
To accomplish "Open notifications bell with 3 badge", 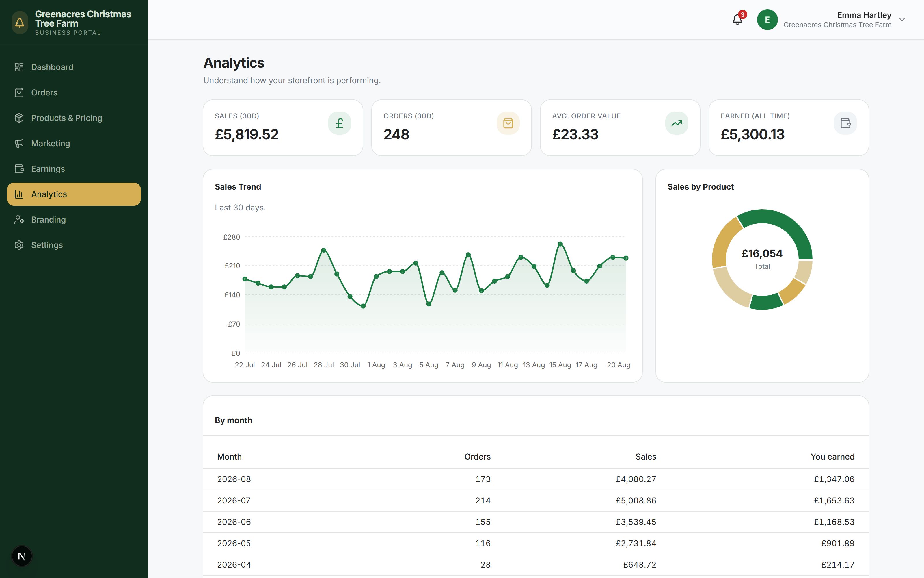I will [x=738, y=19].
